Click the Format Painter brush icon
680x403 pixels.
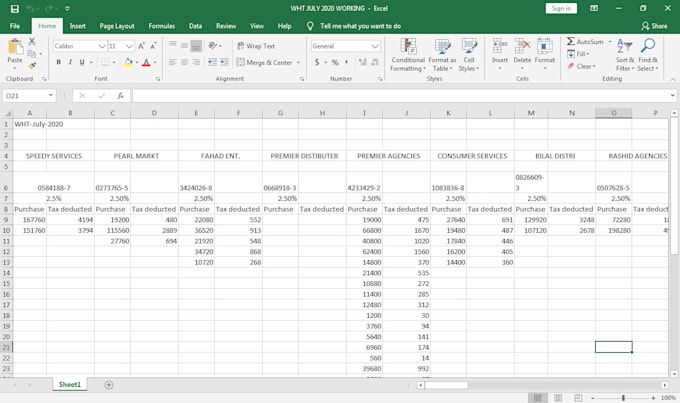[32, 66]
